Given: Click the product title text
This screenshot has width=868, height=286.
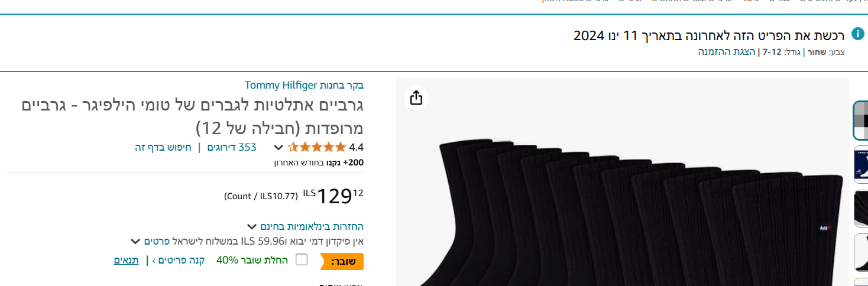Looking at the screenshot, I should click(x=192, y=116).
